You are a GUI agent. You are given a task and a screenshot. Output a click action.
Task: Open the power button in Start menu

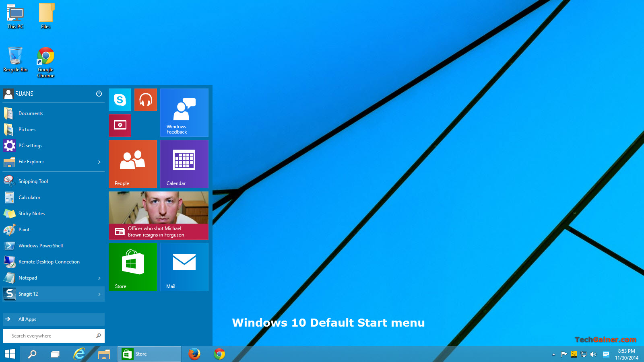[x=99, y=93]
